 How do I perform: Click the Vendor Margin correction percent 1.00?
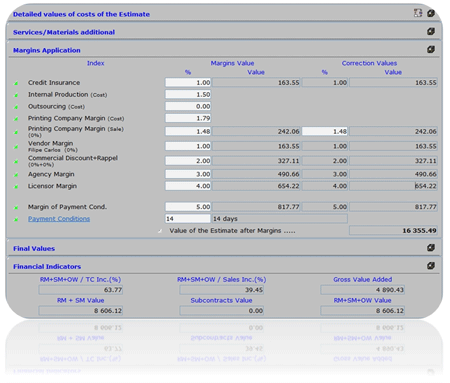[325, 146]
